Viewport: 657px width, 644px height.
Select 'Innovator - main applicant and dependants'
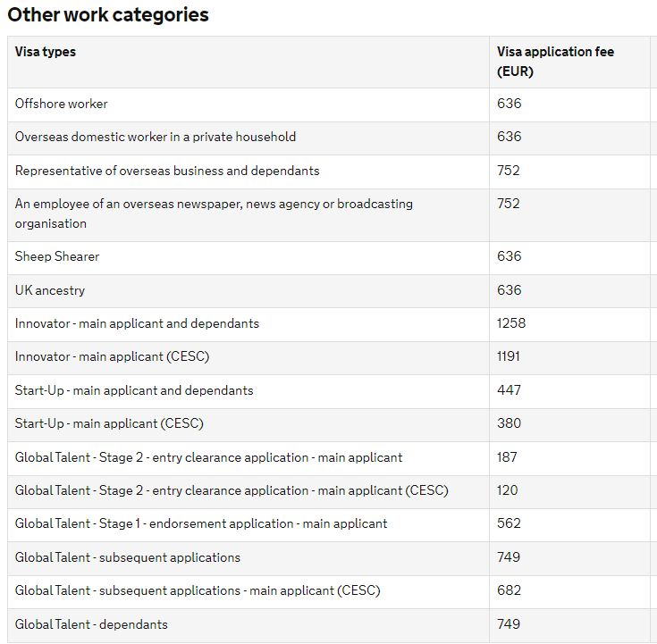137,323
